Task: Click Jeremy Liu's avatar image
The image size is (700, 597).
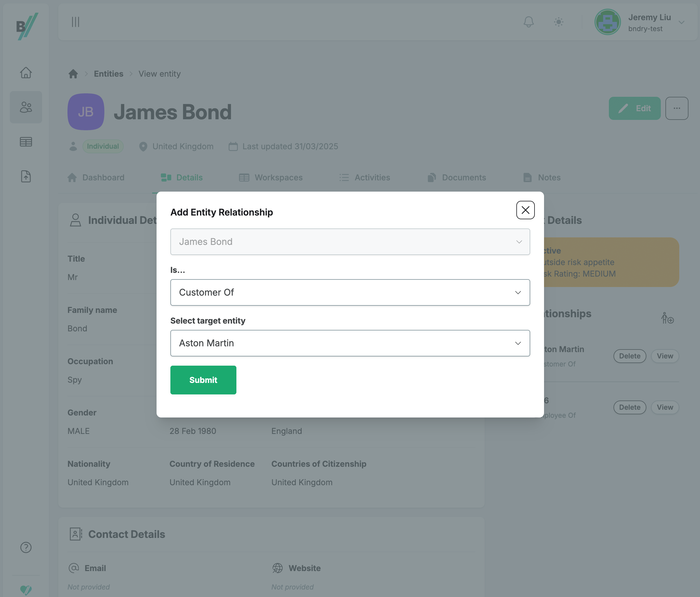Action: click(x=607, y=22)
